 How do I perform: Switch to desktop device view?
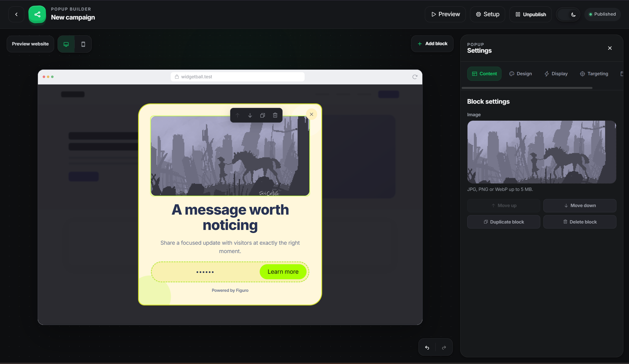pyautogui.click(x=66, y=44)
